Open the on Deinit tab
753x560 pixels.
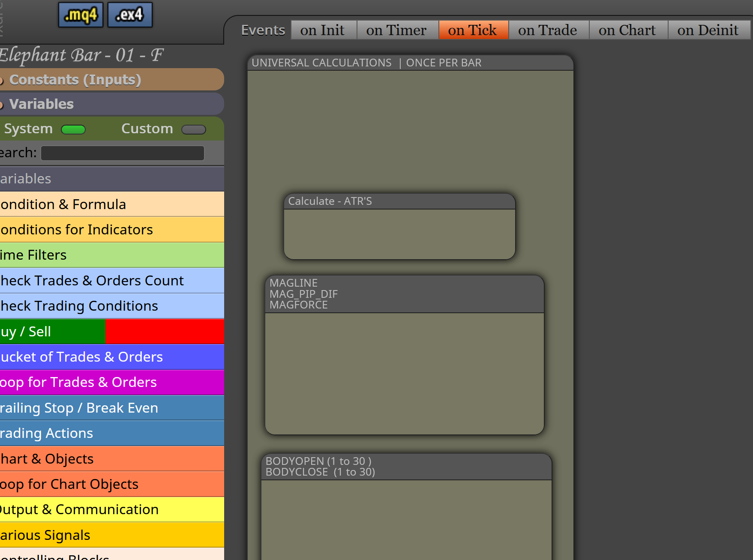coord(709,30)
